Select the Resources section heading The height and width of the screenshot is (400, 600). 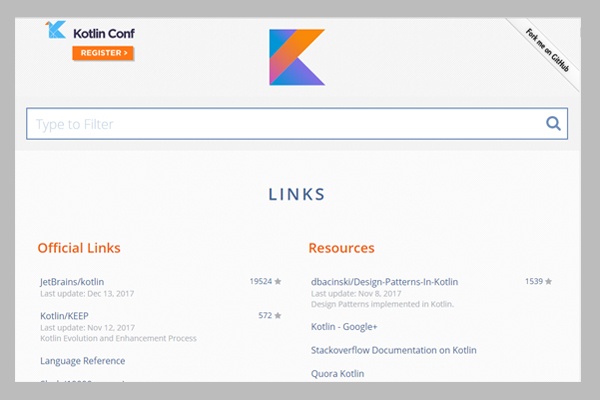pos(341,247)
